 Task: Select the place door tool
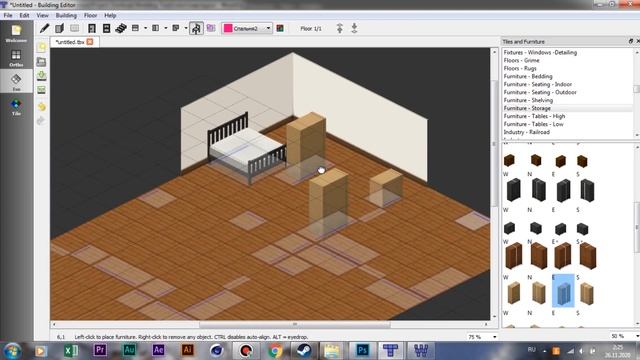pos(92,28)
